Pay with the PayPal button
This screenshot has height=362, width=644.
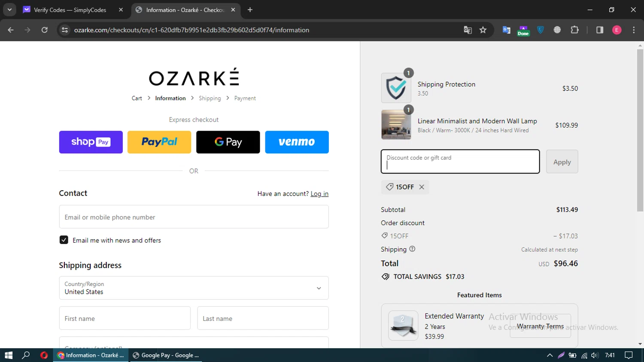(x=159, y=142)
